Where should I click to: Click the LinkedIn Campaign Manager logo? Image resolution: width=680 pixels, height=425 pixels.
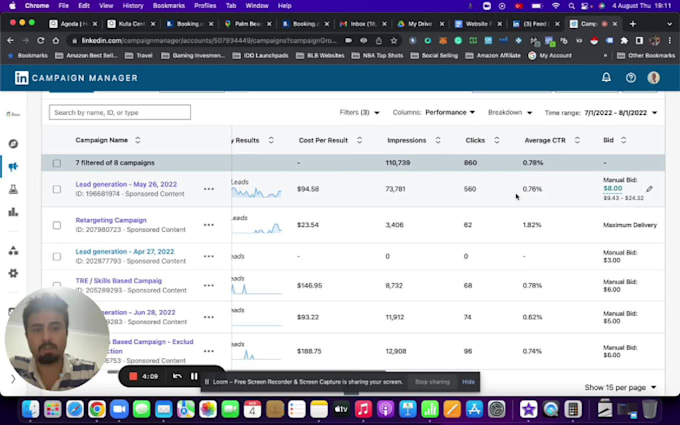click(x=76, y=78)
